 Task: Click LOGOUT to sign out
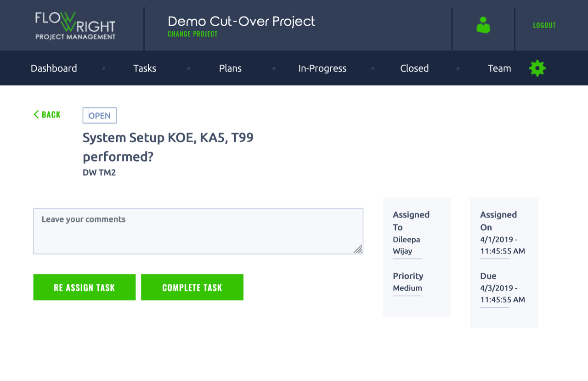pos(544,25)
